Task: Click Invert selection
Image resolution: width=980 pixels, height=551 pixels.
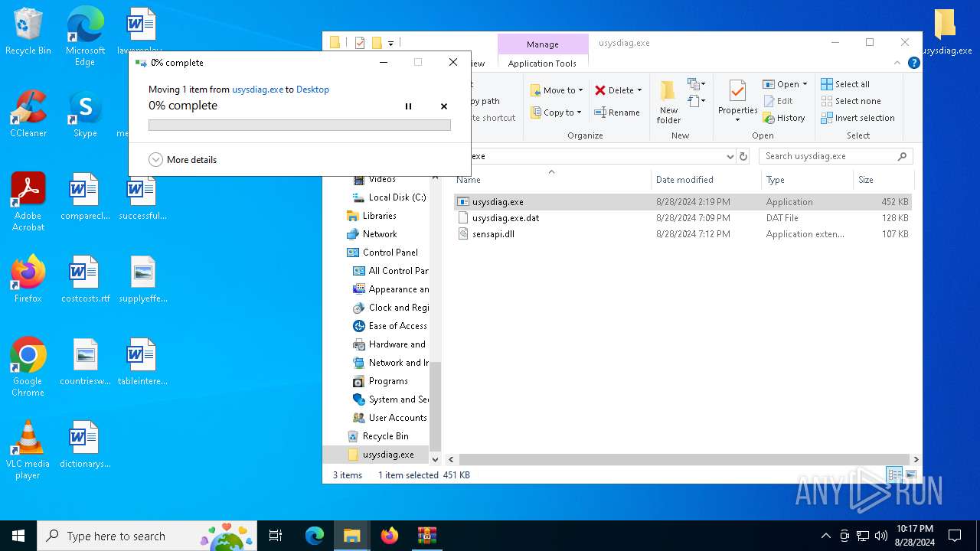Action: [857, 118]
